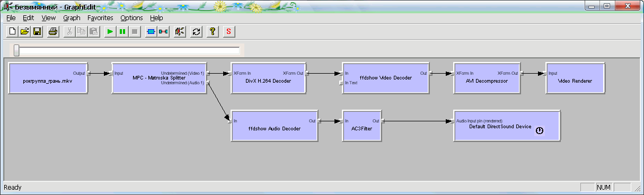Screen dimensions: 644x195
Task: Open the Graph menu
Action: click(x=72, y=17)
